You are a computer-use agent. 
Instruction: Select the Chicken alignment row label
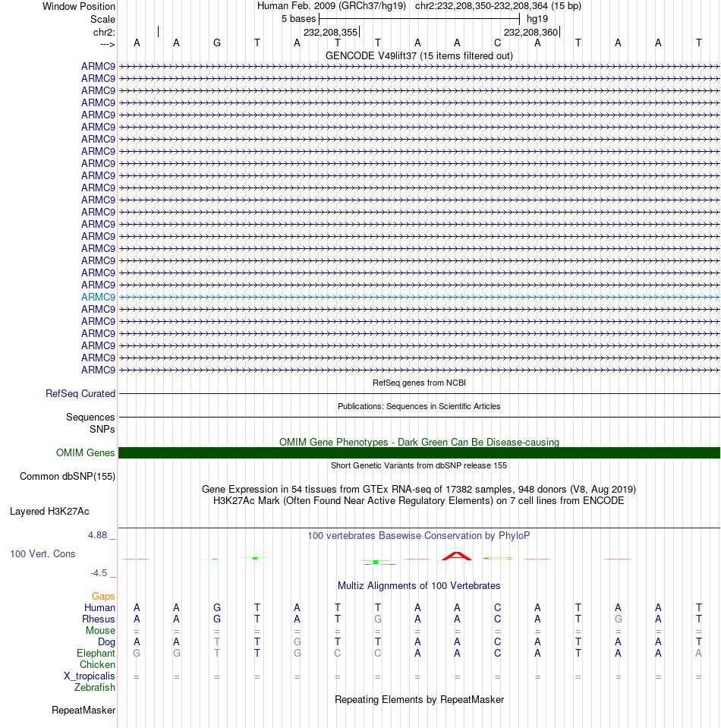pos(97,665)
